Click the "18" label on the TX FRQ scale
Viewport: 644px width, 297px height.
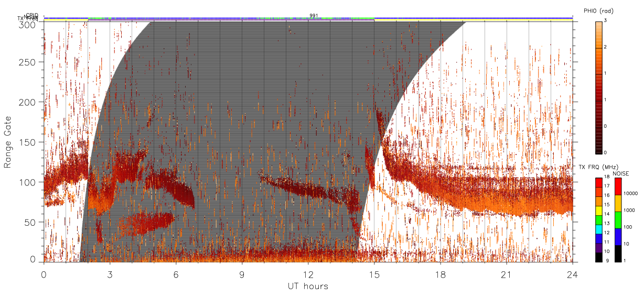607,177
